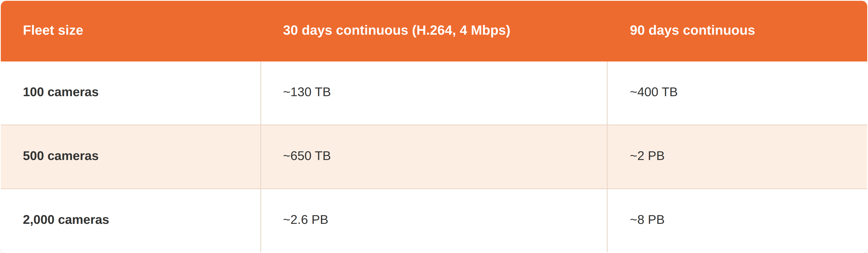
Task: Click the 90 days continuous header
Action: (x=692, y=30)
